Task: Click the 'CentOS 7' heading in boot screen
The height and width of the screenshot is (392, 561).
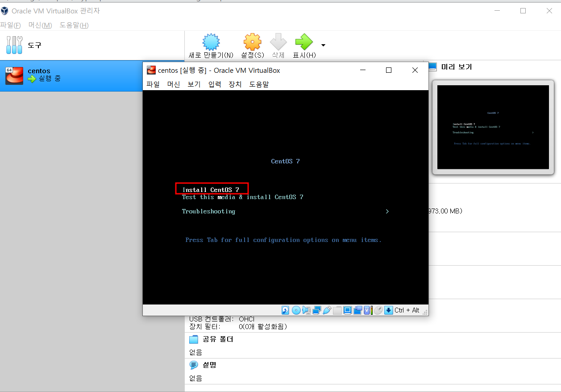Action: [285, 161]
